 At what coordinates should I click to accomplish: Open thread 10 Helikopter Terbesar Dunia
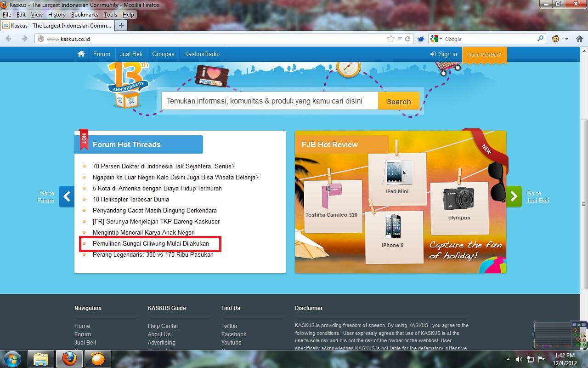(131, 199)
